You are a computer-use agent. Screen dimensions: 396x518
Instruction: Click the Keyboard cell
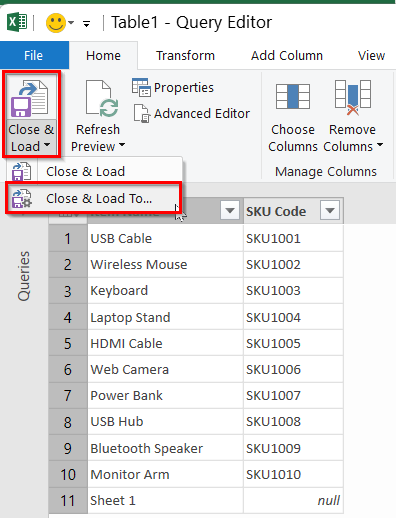[165, 291]
